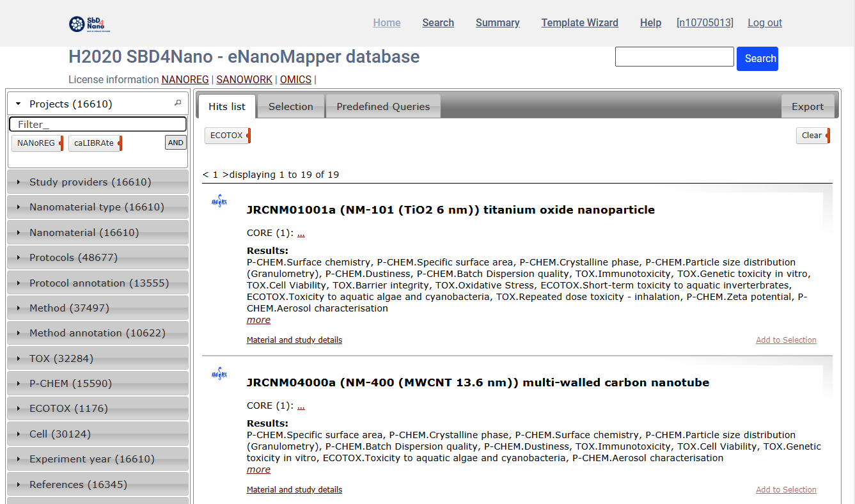Click the search magnifier in Projects panel

(177, 102)
